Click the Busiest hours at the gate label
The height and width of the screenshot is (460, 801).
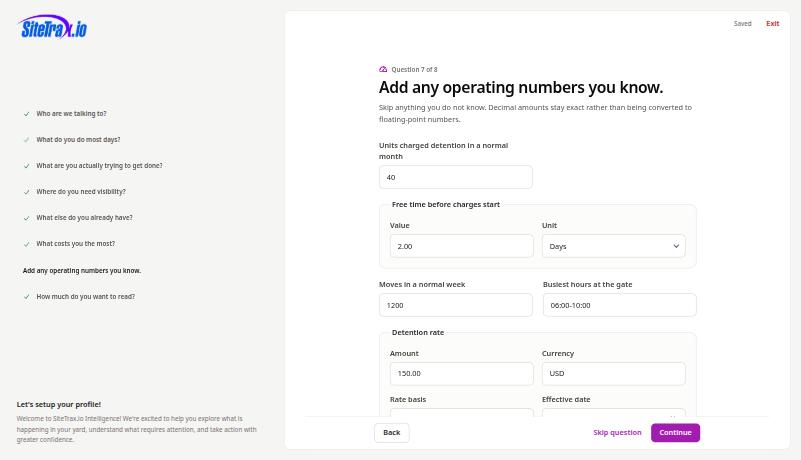point(587,285)
